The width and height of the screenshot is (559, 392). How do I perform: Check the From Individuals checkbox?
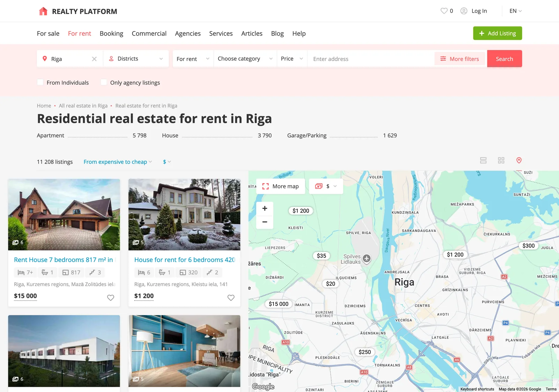tap(40, 82)
